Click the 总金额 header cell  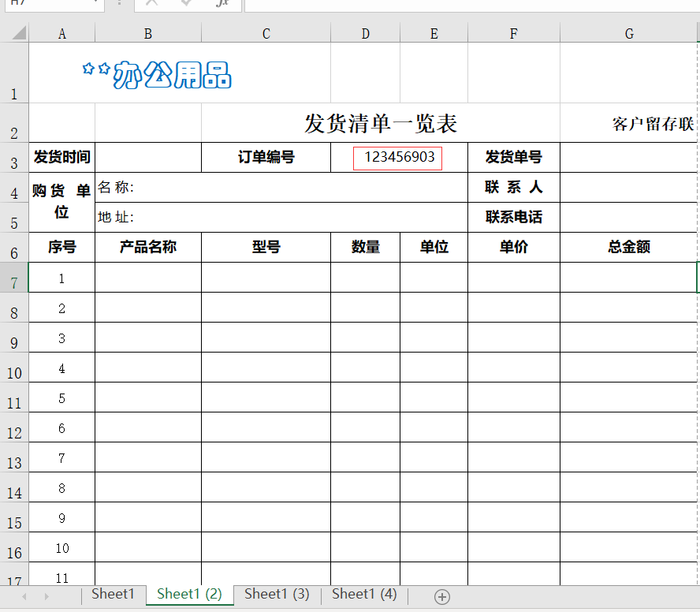point(628,247)
